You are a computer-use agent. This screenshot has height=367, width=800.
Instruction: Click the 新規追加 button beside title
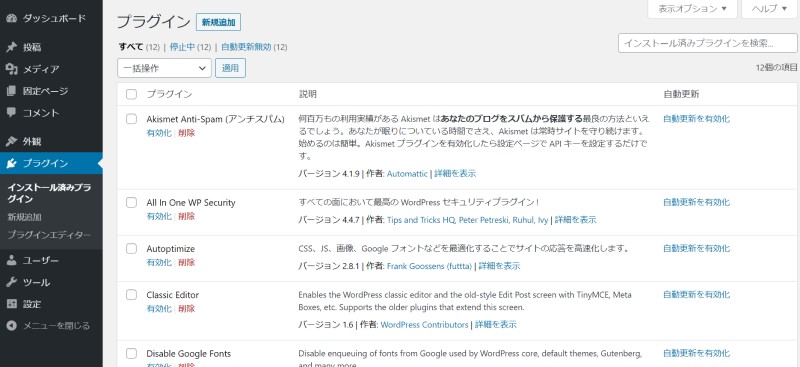[x=218, y=22]
